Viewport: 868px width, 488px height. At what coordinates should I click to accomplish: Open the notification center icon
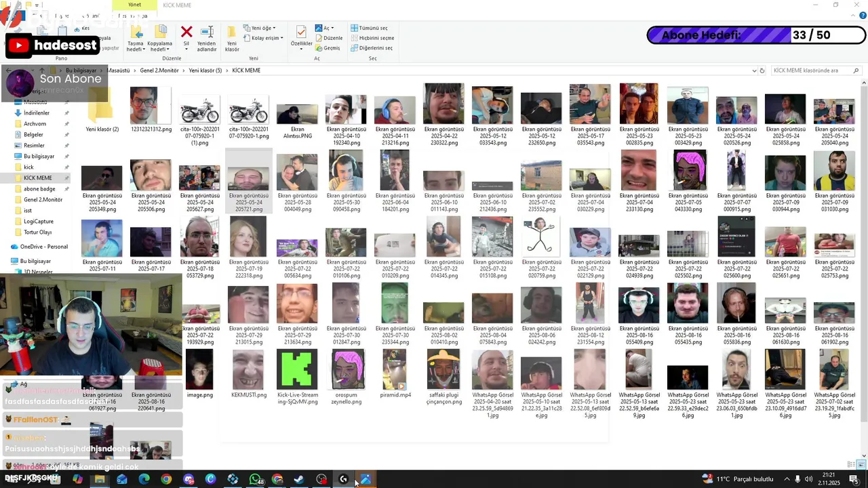pyautogui.click(x=854, y=479)
